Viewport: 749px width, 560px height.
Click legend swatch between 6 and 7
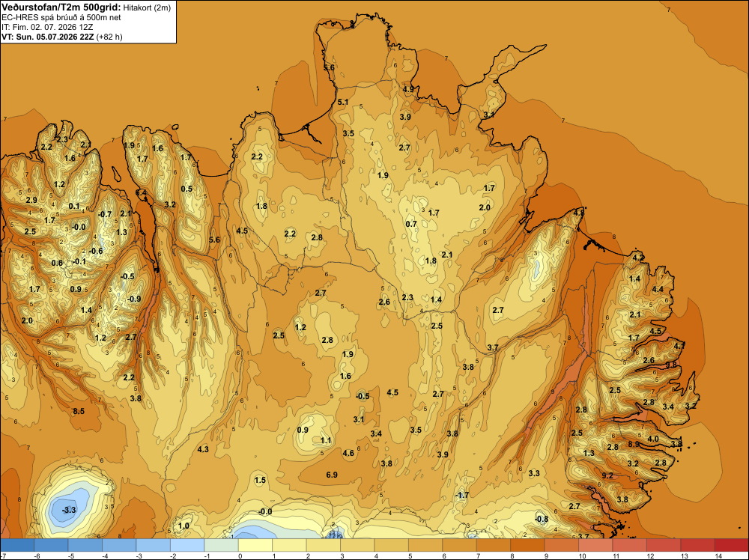(460, 545)
